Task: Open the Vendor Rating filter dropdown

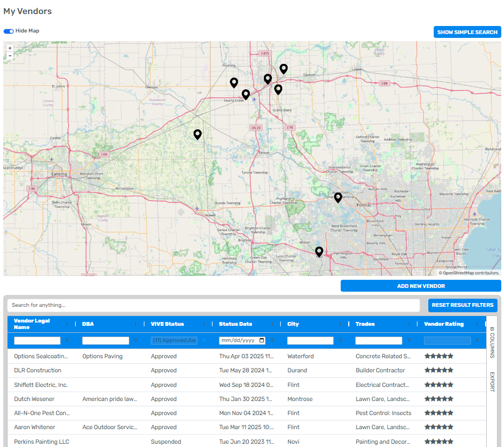Action: pyautogui.click(x=447, y=340)
